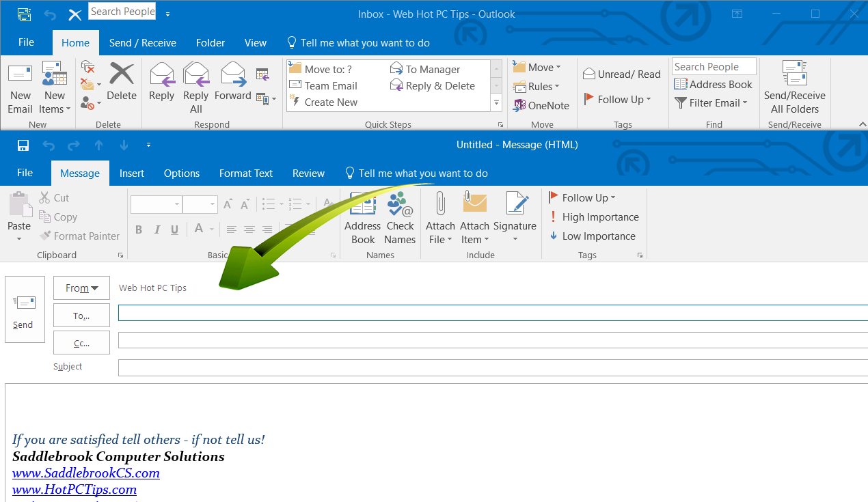Click Search People box in title bar
This screenshot has height=502, width=868.
122,11
